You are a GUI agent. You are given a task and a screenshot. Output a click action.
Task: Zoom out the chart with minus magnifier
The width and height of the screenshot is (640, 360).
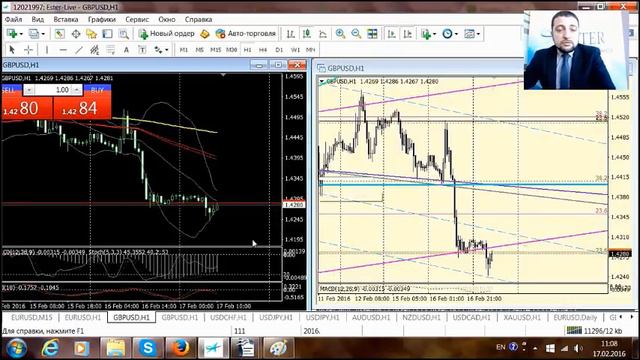tap(356, 34)
